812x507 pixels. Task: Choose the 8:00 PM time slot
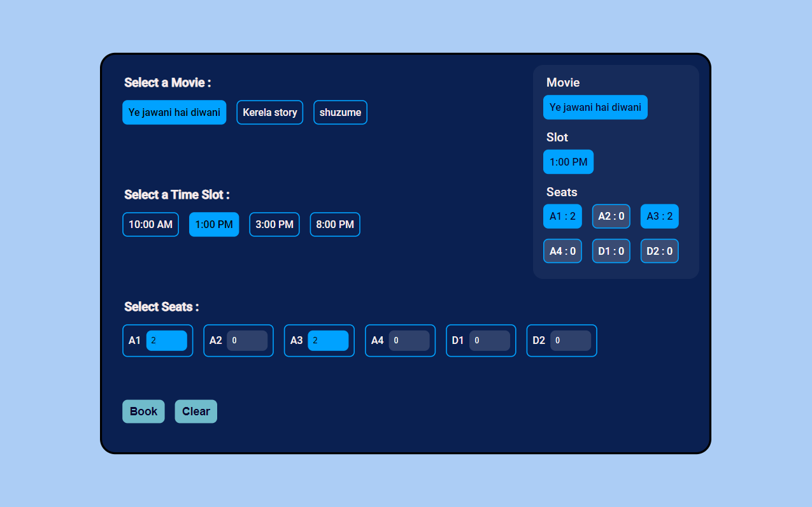(x=335, y=224)
